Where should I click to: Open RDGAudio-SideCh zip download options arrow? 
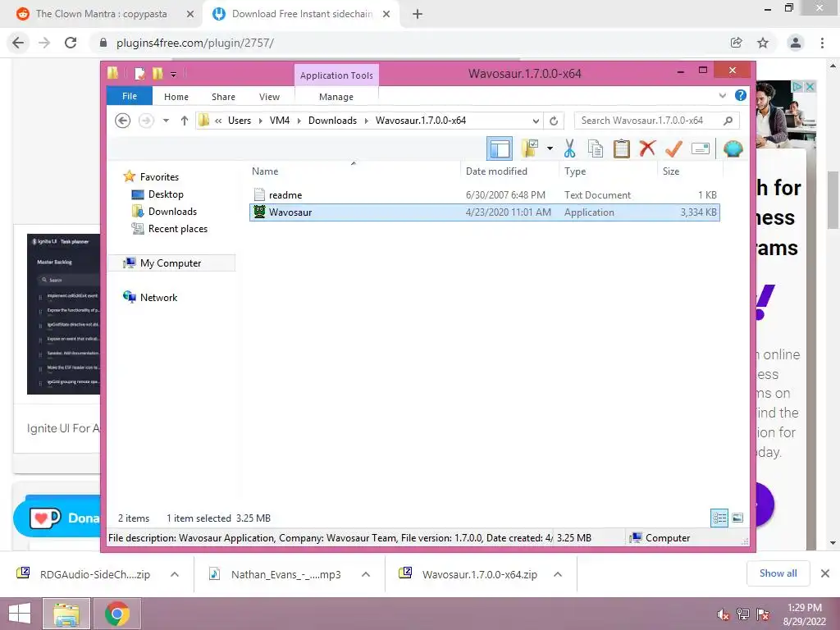(x=175, y=574)
